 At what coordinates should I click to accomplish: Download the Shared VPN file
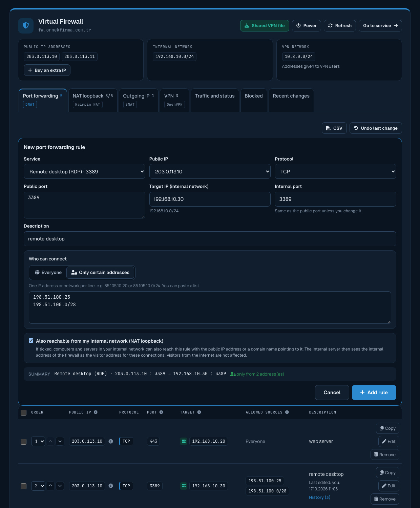265,26
